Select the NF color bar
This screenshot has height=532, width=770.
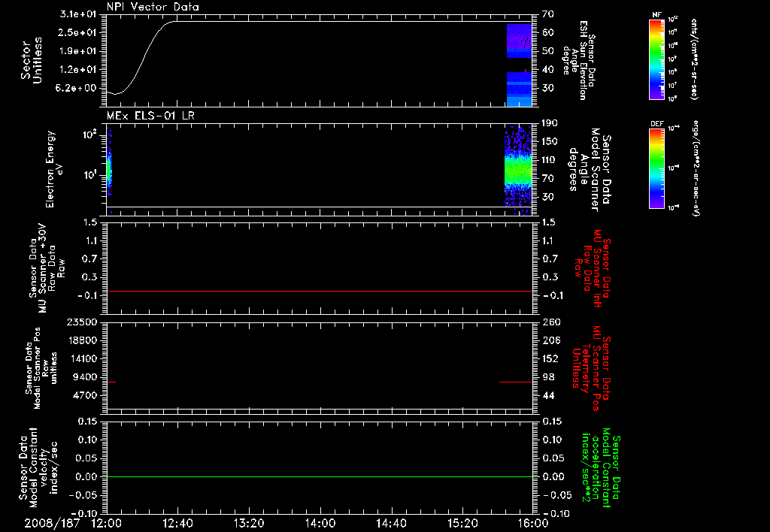coord(657,59)
